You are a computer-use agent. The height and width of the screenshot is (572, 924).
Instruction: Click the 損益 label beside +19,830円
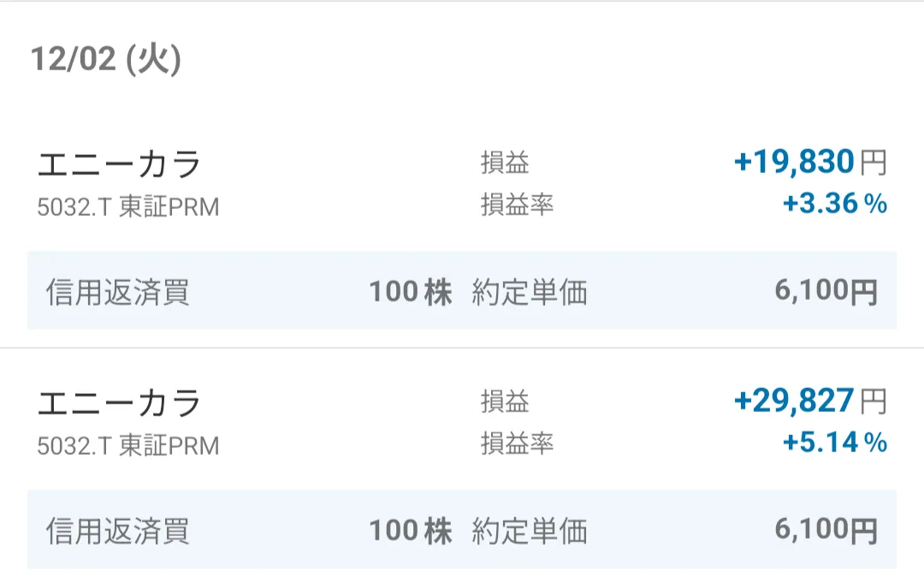[505, 163]
